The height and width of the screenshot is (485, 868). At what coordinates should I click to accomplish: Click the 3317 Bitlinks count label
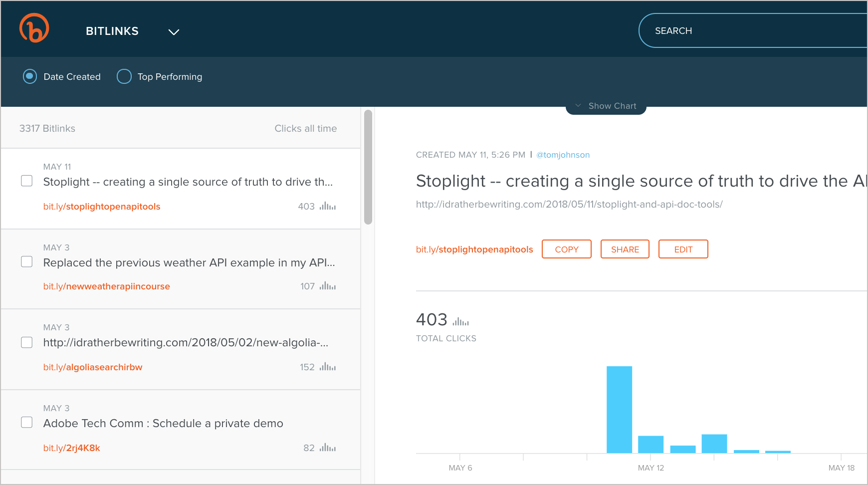pos(47,128)
